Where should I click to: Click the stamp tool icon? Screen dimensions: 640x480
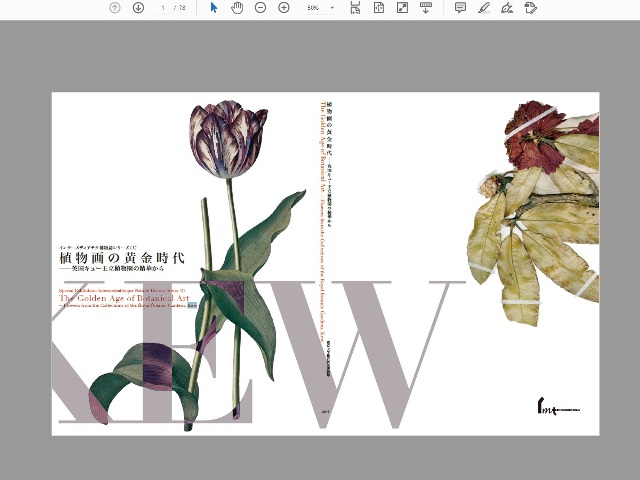coord(531,7)
